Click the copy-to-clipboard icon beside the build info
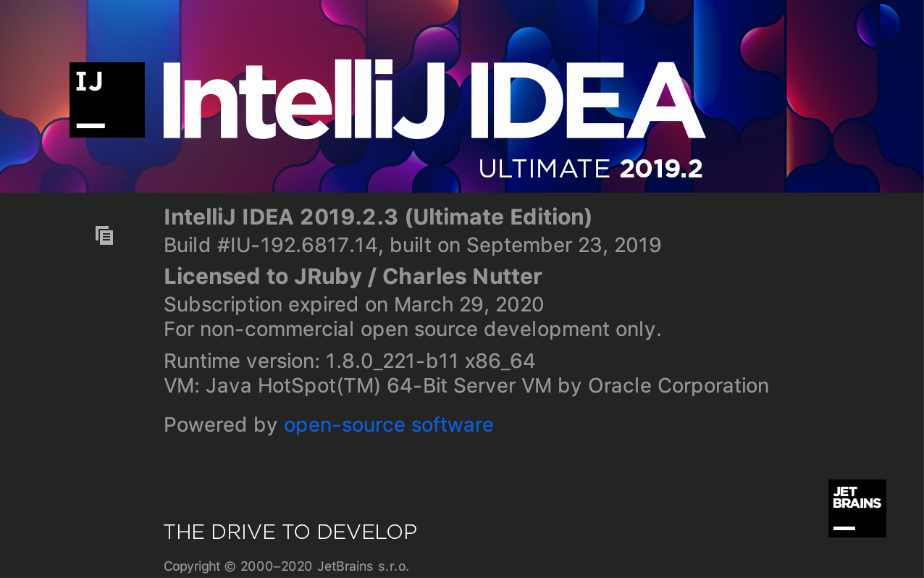Screen dimensions: 924x578 [x=104, y=235]
